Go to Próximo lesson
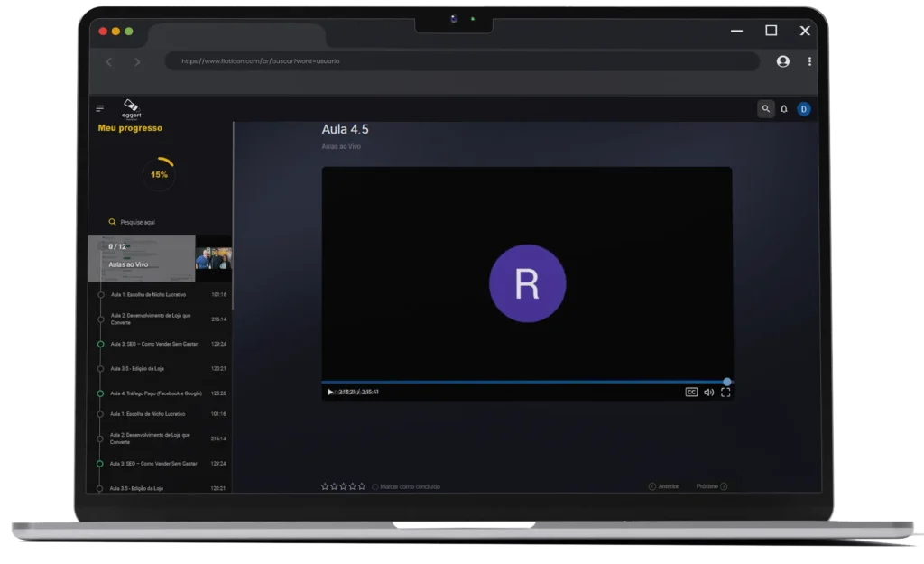924x564 pixels. pos(711,487)
